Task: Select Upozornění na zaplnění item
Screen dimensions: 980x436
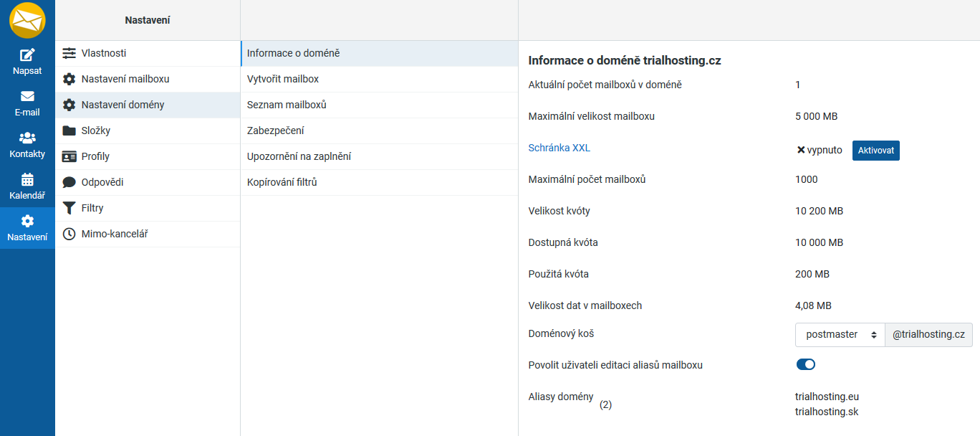Action: (299, 156)
